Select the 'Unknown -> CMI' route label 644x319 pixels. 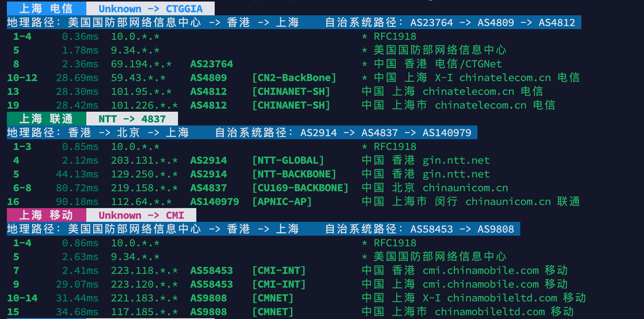tap(141, 215)
